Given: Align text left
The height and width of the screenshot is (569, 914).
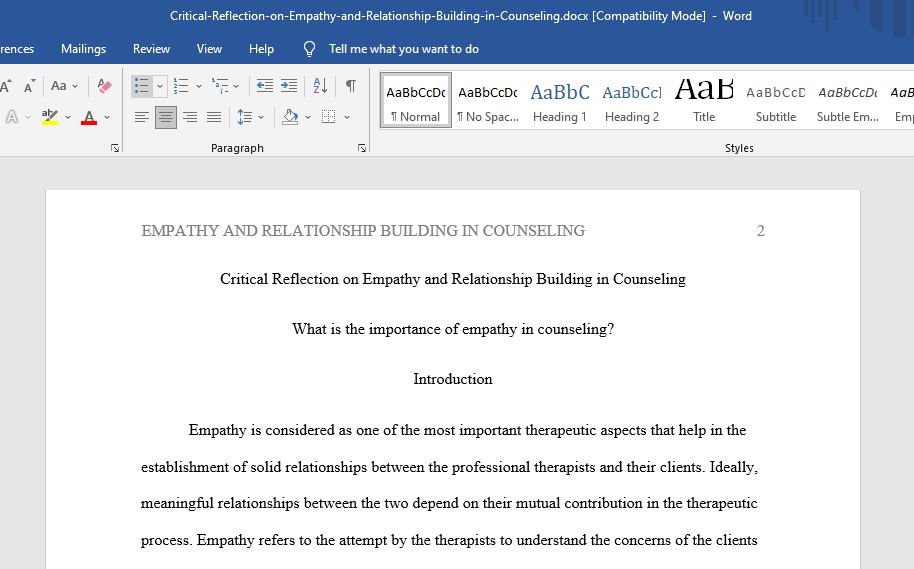Looking at the screenshot, I should [x=142, y=117].
